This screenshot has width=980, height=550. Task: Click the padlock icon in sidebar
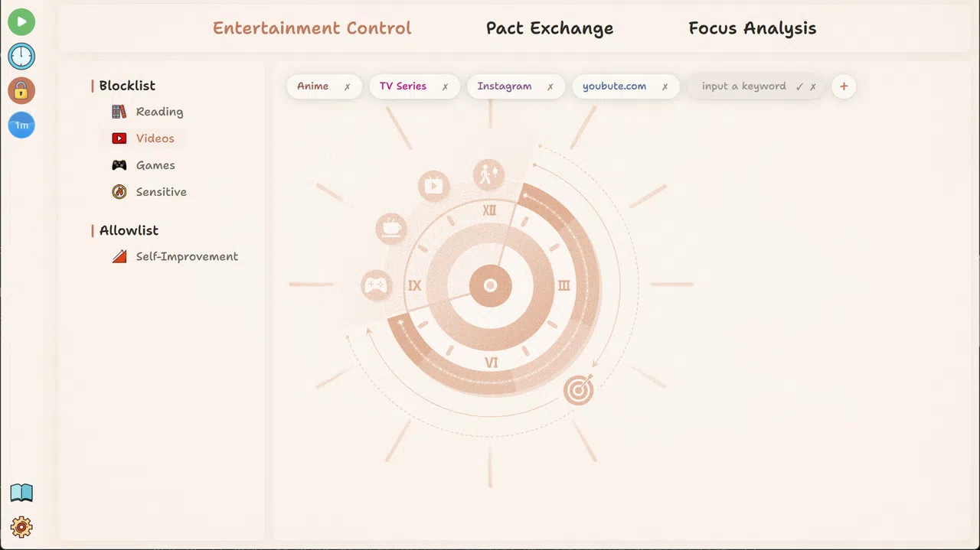(21, 90)
